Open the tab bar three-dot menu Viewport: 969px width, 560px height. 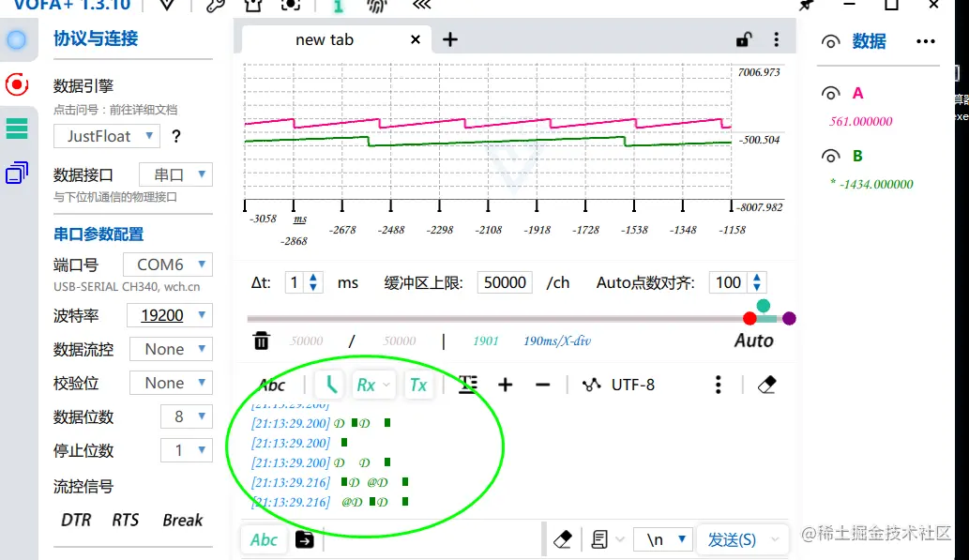(x=776, y=39)
